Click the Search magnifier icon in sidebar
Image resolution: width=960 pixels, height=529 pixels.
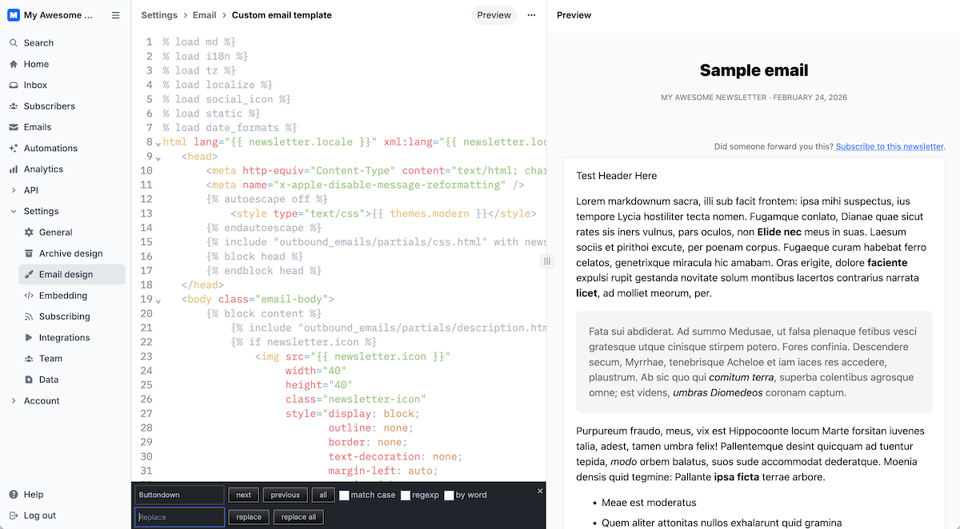tap(14, 43)
